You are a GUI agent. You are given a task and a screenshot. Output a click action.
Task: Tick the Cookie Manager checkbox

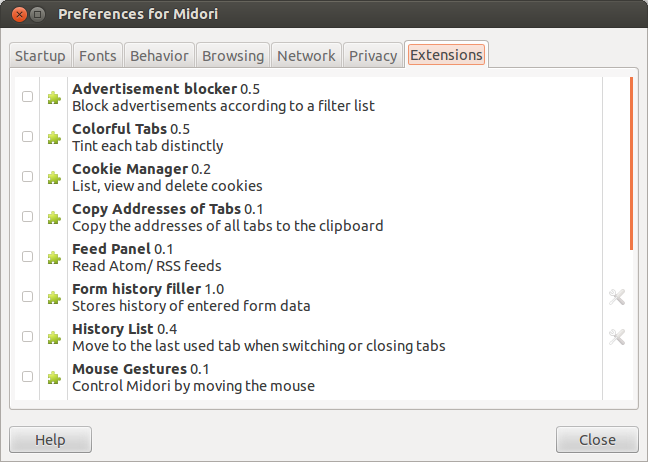click(x=27, y=177)
